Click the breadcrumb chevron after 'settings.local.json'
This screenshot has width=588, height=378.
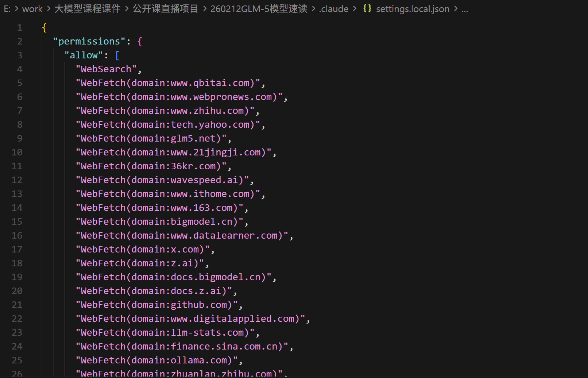click(x=456, y=9)
